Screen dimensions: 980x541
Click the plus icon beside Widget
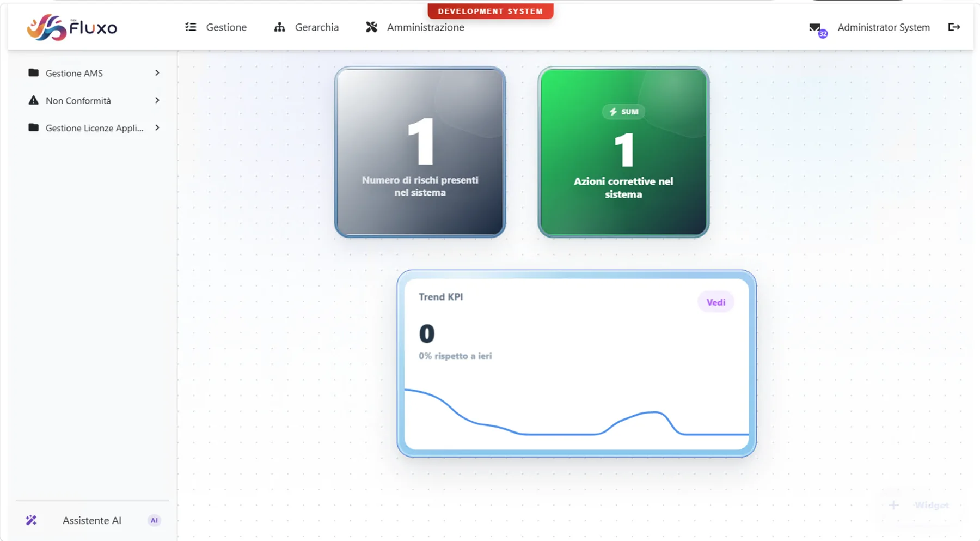893,505
